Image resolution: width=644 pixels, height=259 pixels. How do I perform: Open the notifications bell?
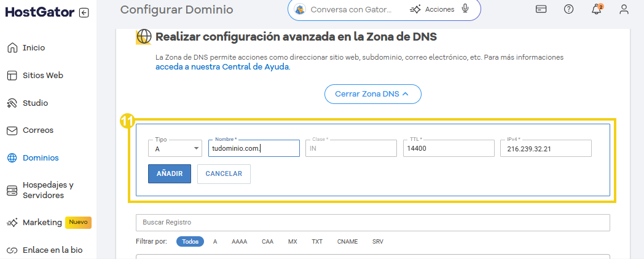click(596, 9)
